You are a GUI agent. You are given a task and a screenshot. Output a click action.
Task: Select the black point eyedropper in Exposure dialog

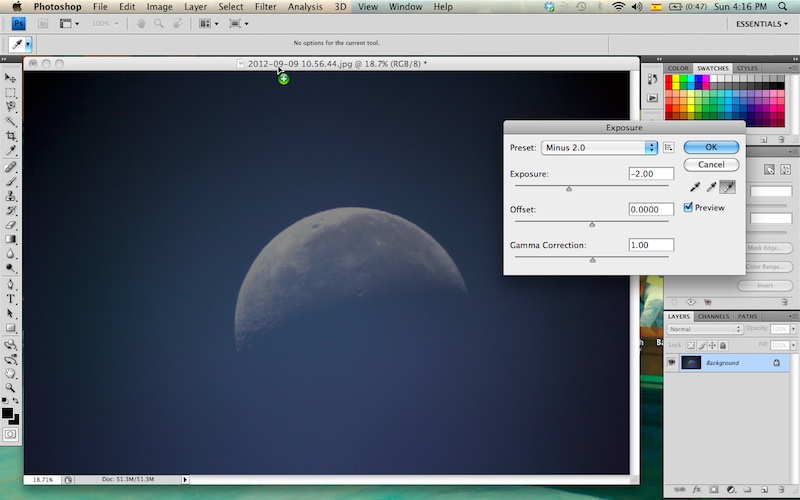pos(694,187)
